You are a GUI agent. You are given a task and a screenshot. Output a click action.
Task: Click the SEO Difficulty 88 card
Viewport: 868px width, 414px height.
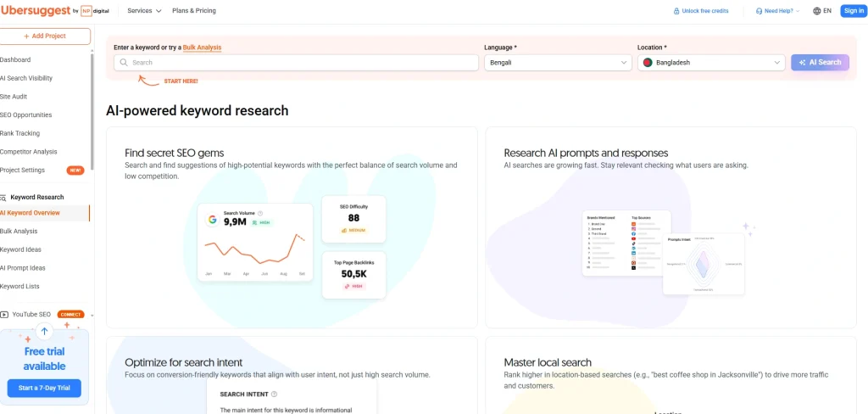[x=353, y=219]
